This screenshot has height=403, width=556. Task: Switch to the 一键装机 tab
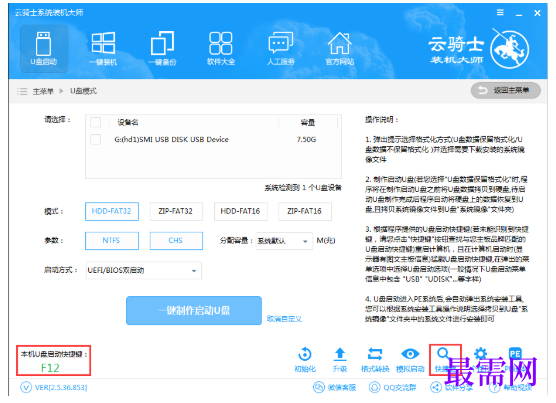coord(103,49)
